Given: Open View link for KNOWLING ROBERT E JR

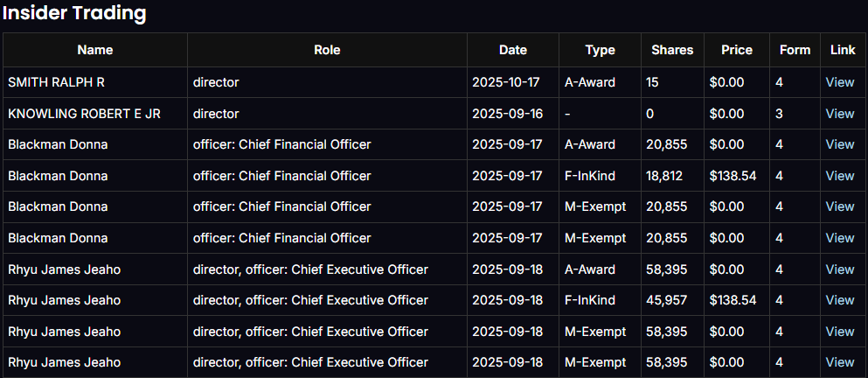Looking at the screenshot, I should click(x=839, y=114).
